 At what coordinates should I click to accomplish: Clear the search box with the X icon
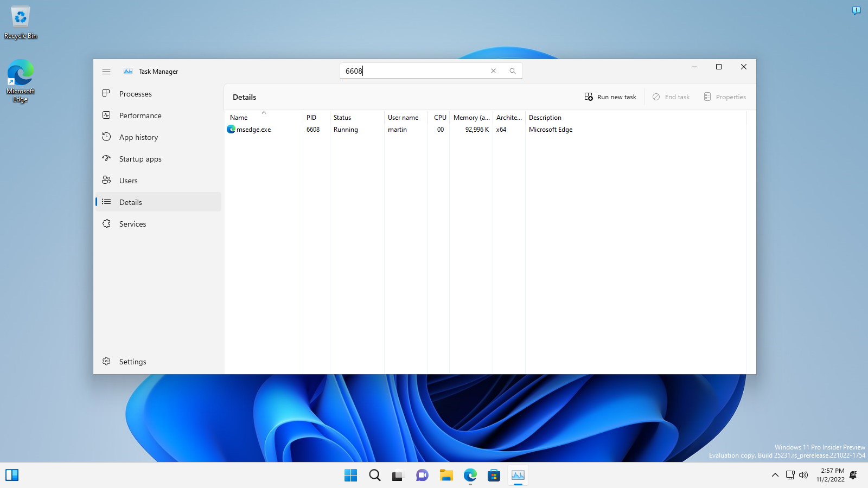pyautogui.click(x=493, y=70)
